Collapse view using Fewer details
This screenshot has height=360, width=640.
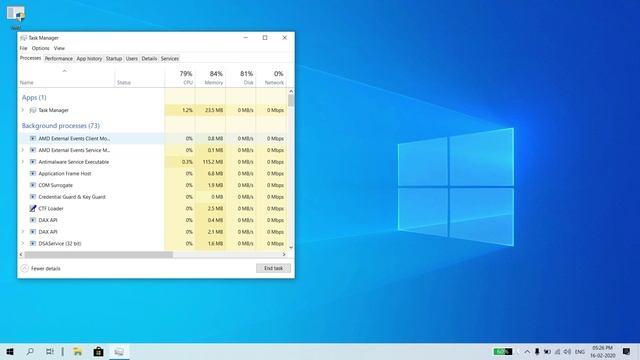pos(41,269)
